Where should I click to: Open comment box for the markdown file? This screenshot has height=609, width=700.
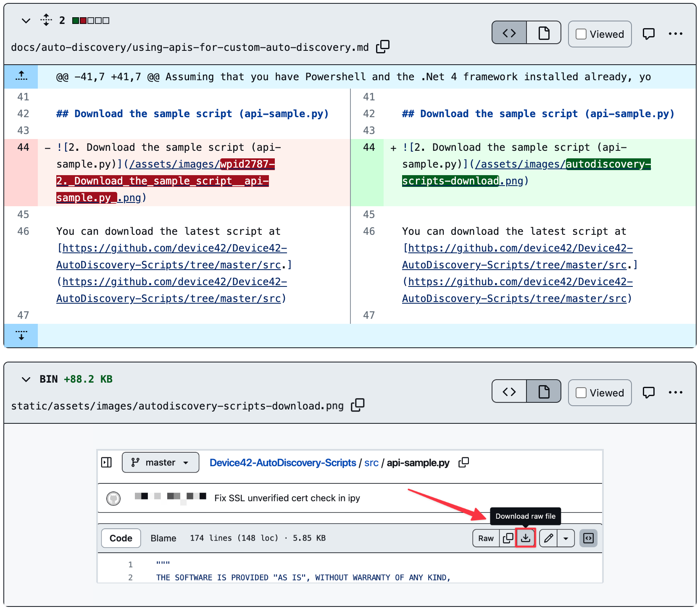point(648,34)
